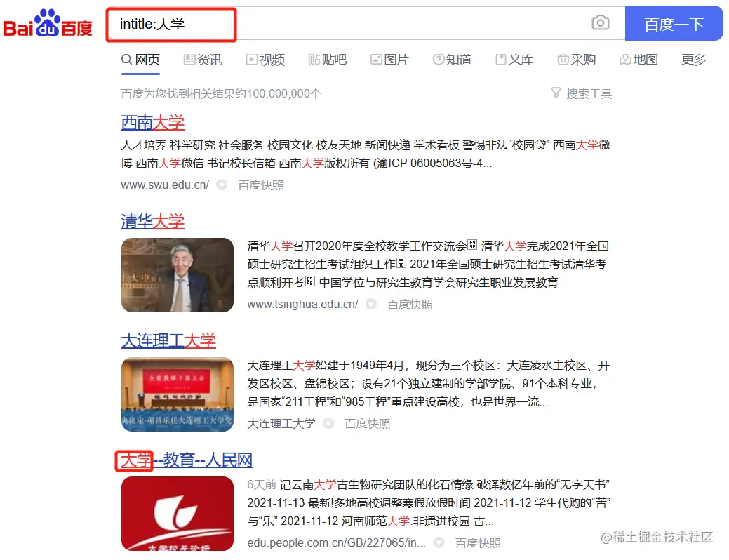The width and height of the screenshot is (729, 560).
Task: Click the Baidu logo
Action: (48, 24)
